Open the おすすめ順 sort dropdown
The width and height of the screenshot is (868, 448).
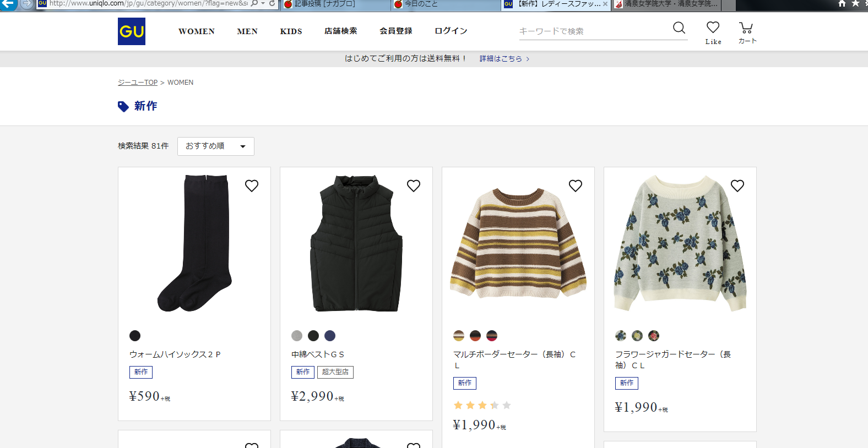(216, 146)
